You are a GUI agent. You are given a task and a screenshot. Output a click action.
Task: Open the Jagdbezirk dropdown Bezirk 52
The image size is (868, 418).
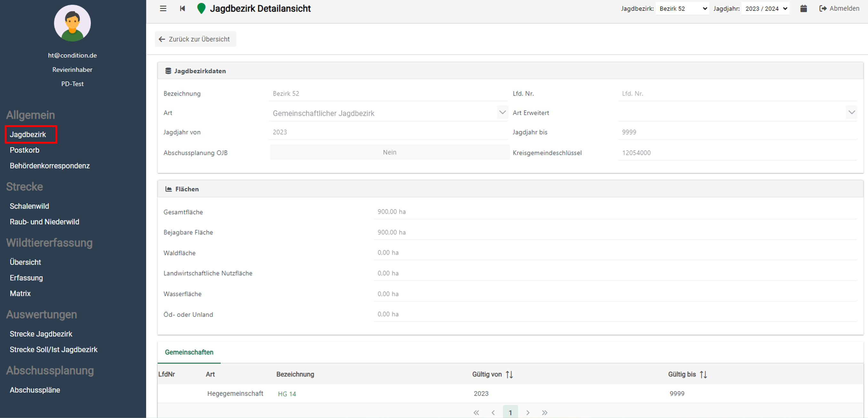[682, 8]
